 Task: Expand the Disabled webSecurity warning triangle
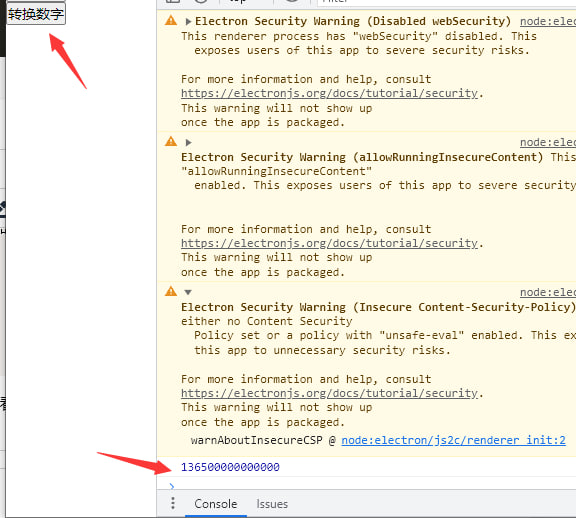pos(188,22)
